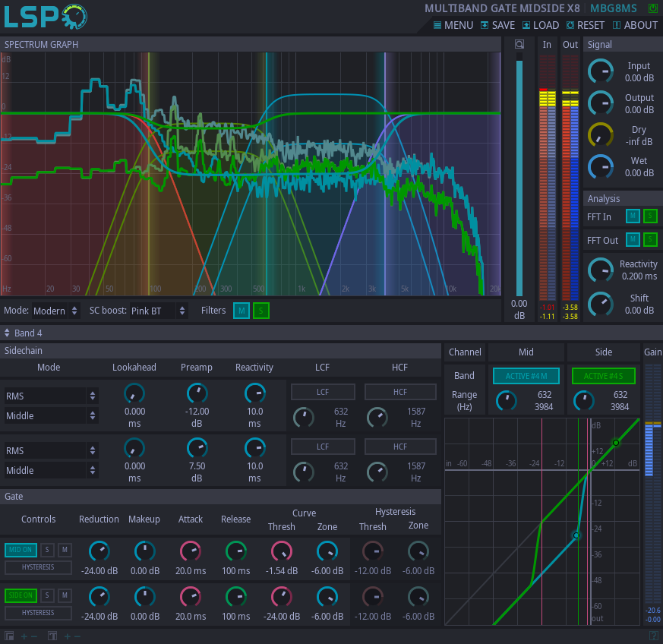Click LCF button in -12.00 dB preamp row

click(x=323, y=392)
